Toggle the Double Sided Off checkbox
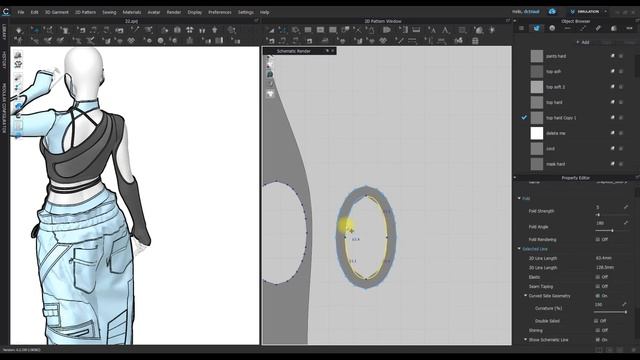The width and height of the screenshot is (640, 360). point(596,321)
